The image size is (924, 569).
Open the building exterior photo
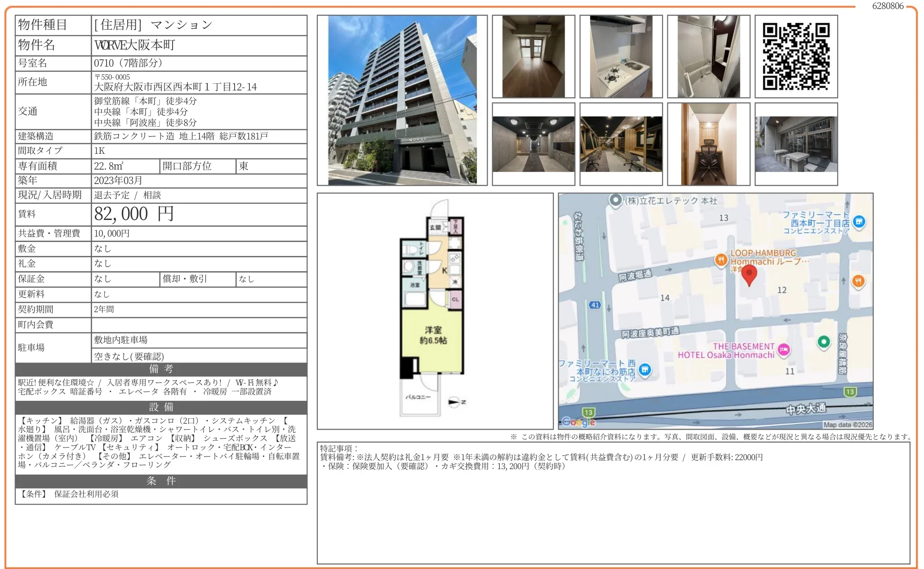click(x=402, y=100)
